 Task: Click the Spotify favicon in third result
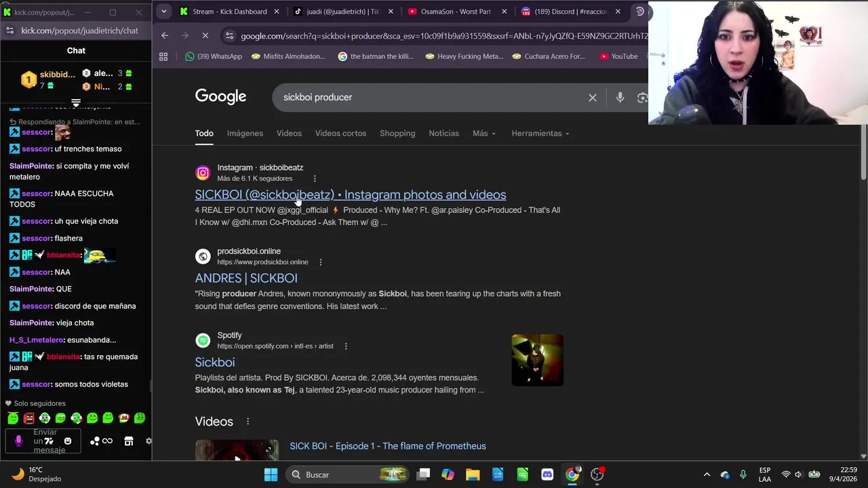(x=203, y=340)
